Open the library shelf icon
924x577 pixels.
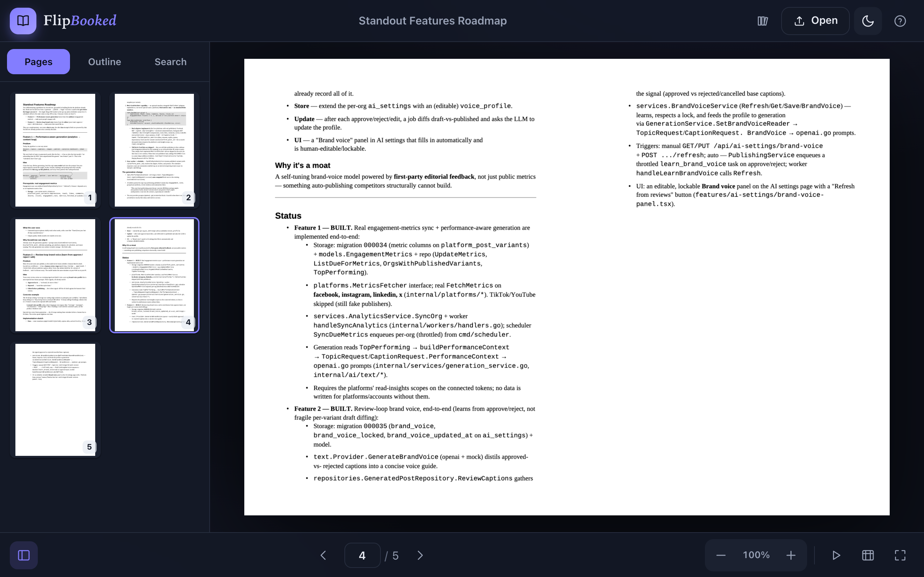point(762,21)
